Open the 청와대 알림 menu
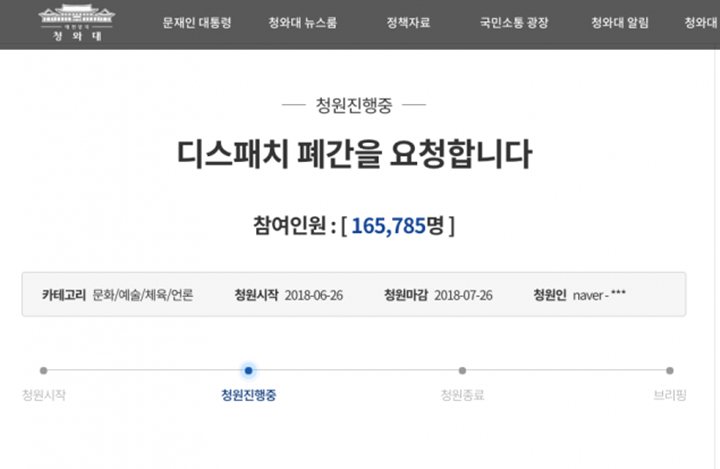The image size is (720, 469). point(619,23)
